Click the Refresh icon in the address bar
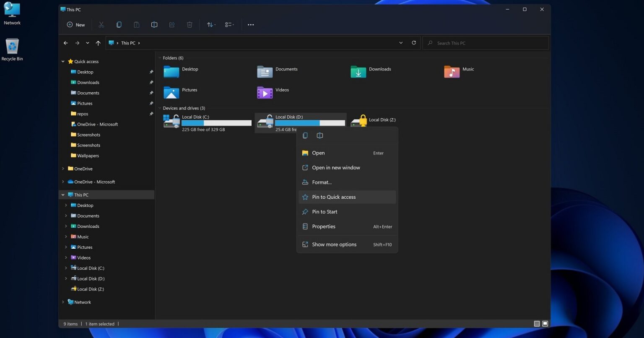The image size is (644, 338). point(413,42)
